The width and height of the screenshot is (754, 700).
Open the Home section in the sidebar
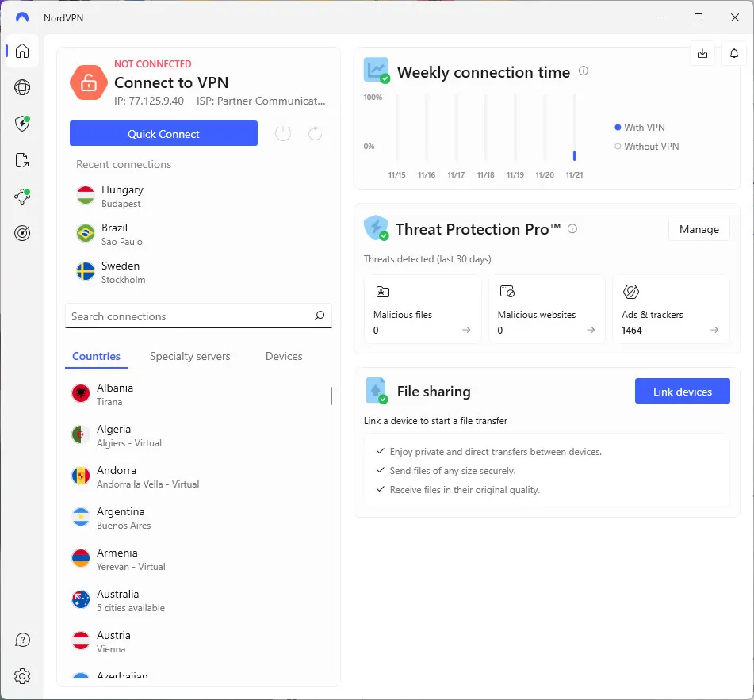(x=21, y=50)
